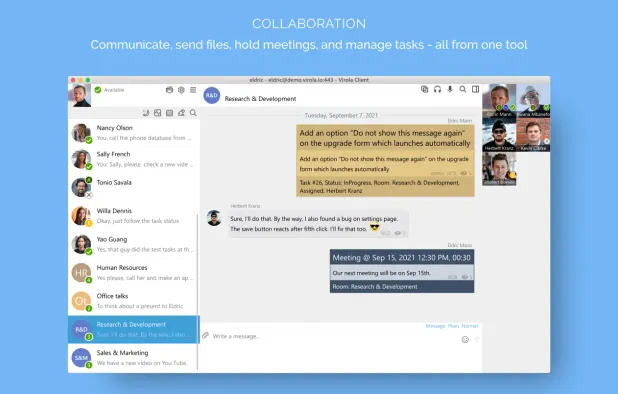Click the Tuesday, September 7, 2021 date separator

[x=341, y=115]
